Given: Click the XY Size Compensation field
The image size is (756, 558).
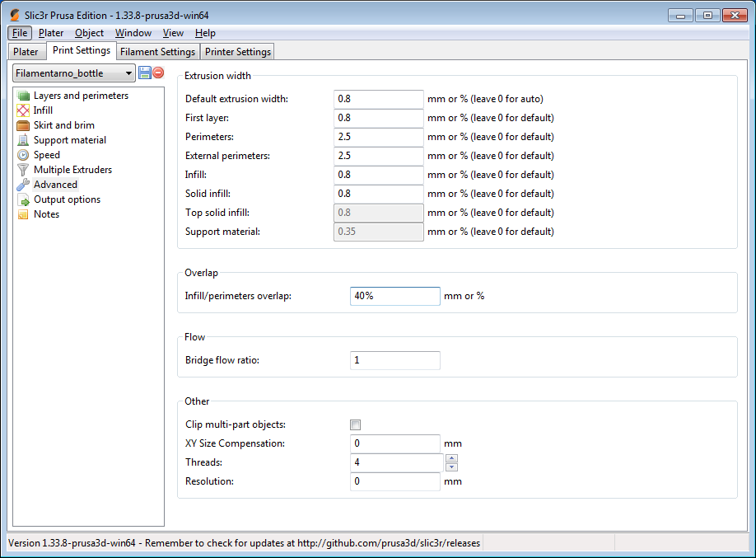Looking at the screenshot, I should tap(394, 443).
